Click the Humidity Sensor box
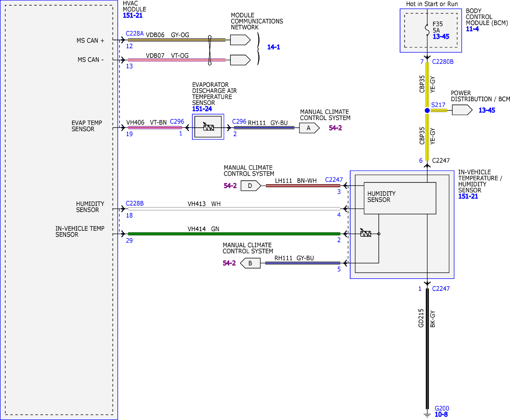Image resolution: width=510 pixels, height=420 pixels. [x=400, y=198]
